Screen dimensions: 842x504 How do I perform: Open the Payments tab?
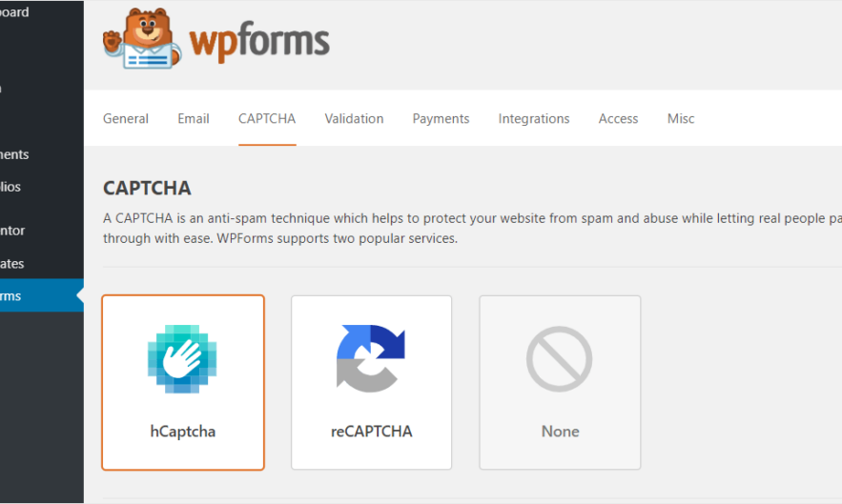pyautogui.click(x=441, y=119)
